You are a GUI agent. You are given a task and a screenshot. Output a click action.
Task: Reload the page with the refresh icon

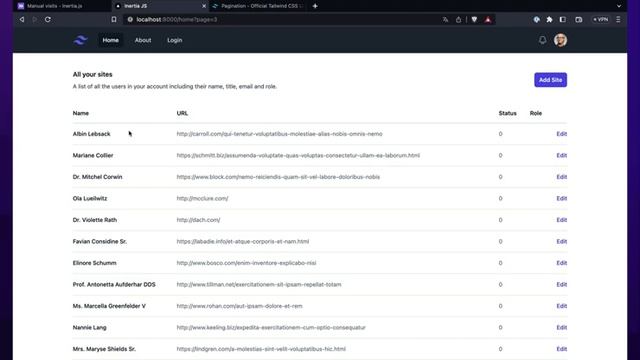pos(48,19)
